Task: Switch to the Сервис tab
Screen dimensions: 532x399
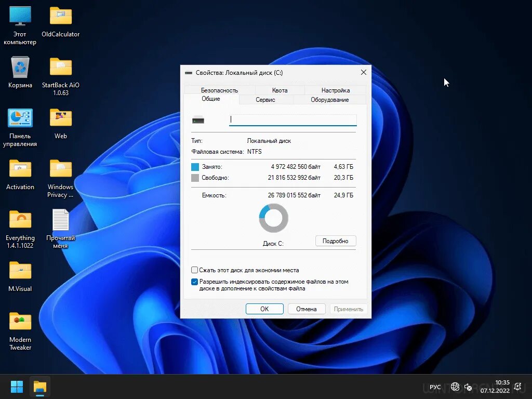Action: (x=265, y=99)
